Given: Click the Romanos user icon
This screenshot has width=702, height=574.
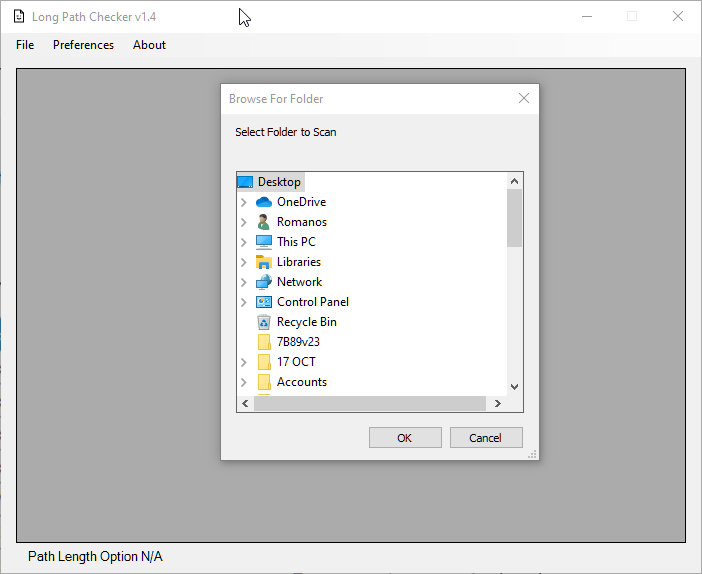Looking at the screenshot, I should click(x=264, y=222).
